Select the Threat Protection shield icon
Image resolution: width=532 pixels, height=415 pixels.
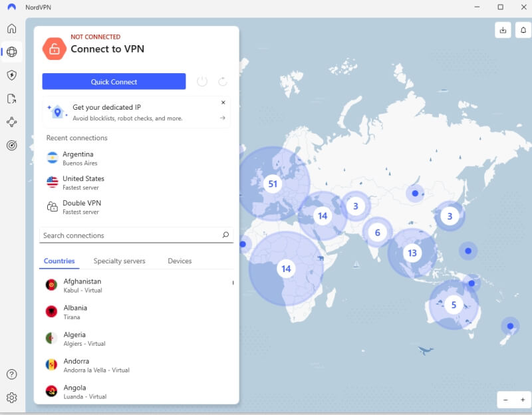12,74
